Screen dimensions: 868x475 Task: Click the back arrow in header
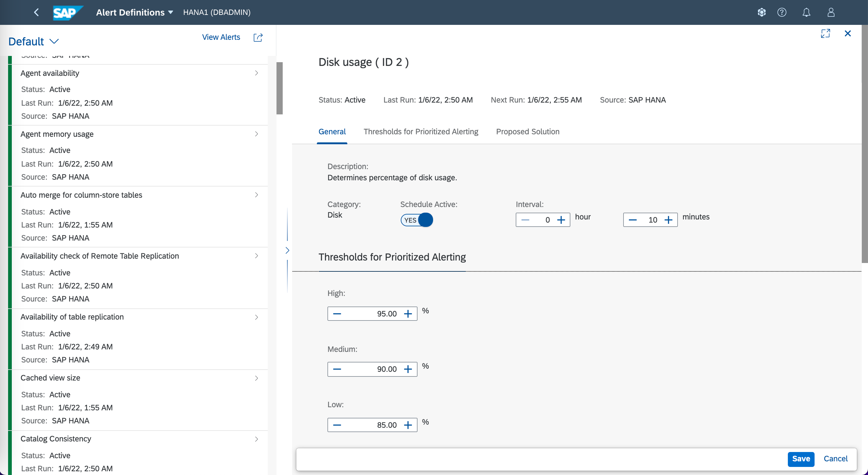[x=36, y=12]
